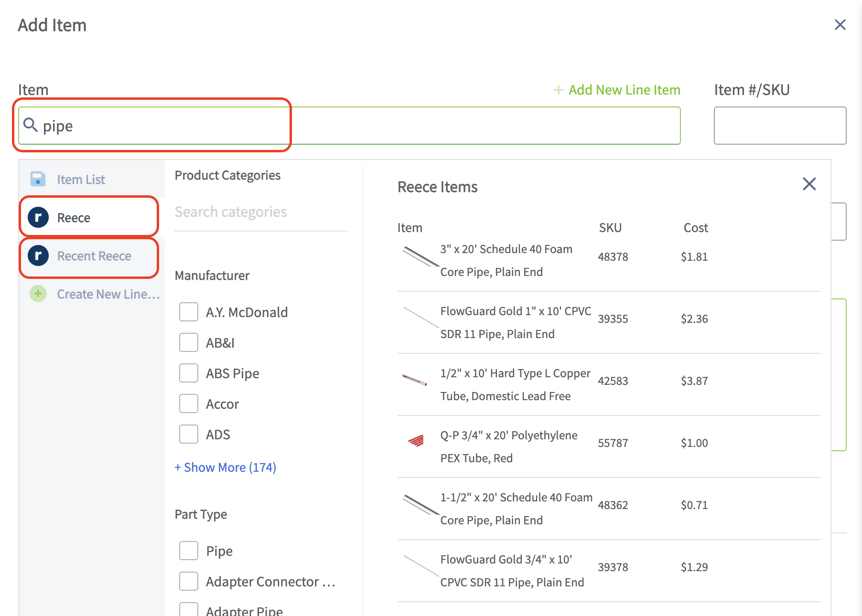The width and height of the screenshot is (862, 616).
Task: Check the Adapter Connector part type box
Action: 189,581
